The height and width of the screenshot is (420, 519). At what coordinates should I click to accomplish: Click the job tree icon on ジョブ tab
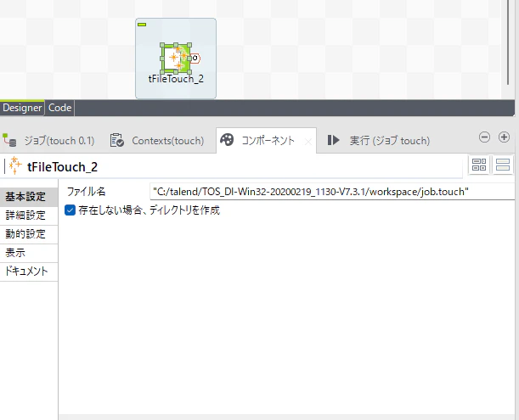coord(9,140)
